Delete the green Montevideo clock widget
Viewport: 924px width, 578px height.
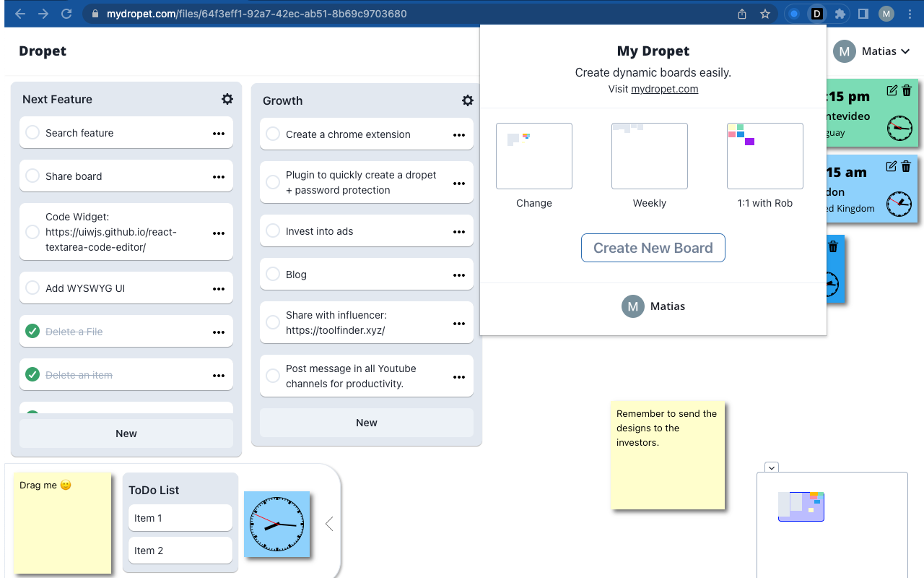click(907, 90)
